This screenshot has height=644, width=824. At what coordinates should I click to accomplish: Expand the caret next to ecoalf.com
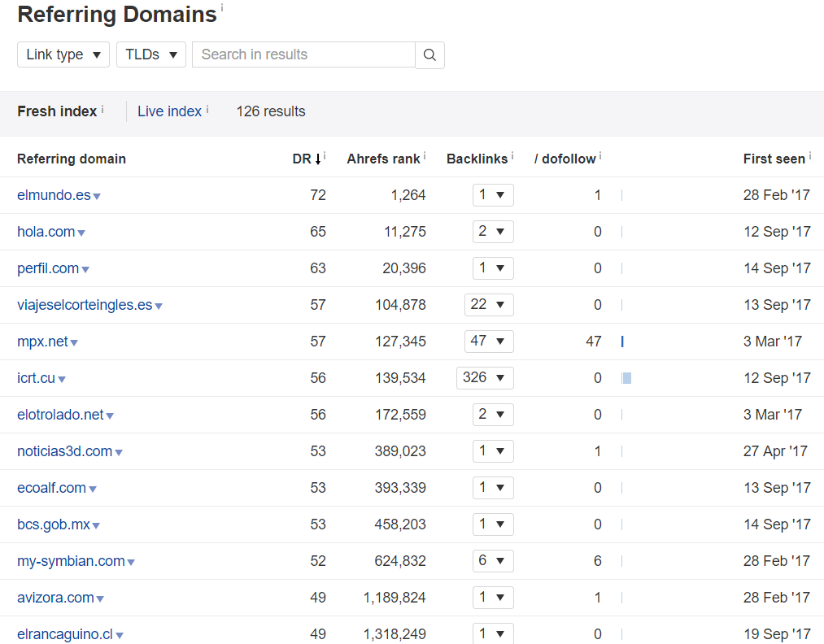[93, 489]
